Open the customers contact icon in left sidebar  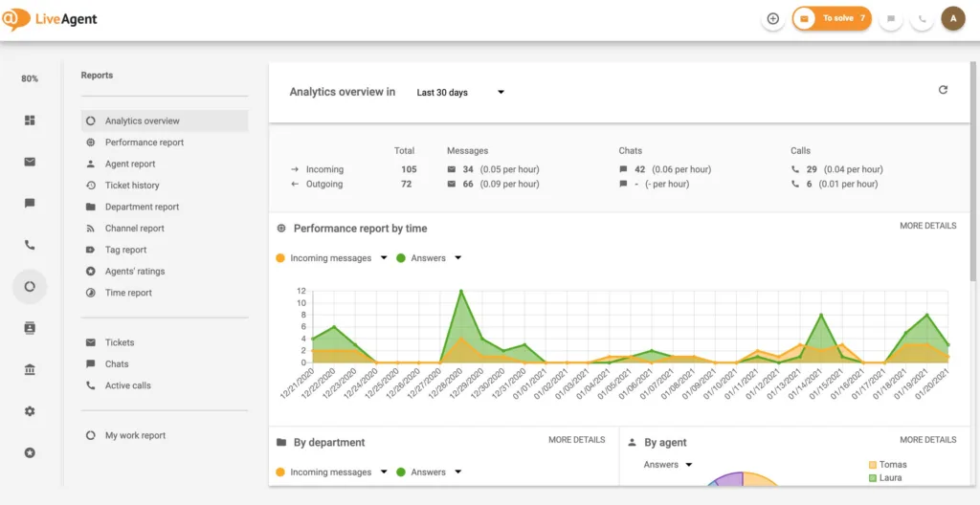[30, 328]
